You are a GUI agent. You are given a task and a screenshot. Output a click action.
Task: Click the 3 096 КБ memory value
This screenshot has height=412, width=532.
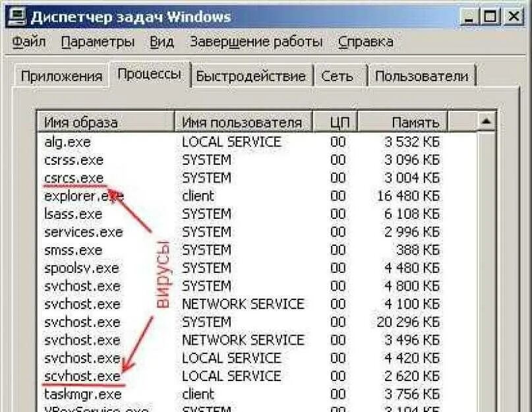(x=412, y=160)
